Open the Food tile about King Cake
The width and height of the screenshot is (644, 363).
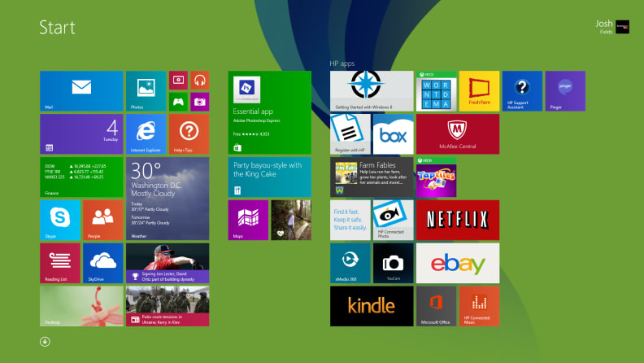(269, 177)
